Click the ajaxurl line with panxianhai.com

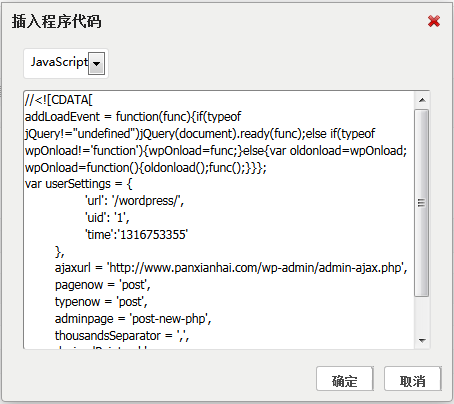point(231,268)
